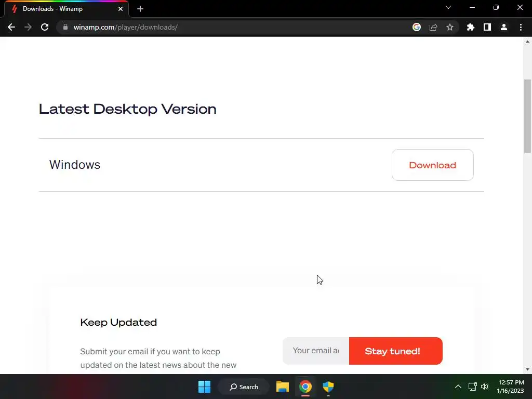Image resolution: width=532 pixels, height=399 pixels.
Task: Share this page via share icon
Action: point(433,27)
